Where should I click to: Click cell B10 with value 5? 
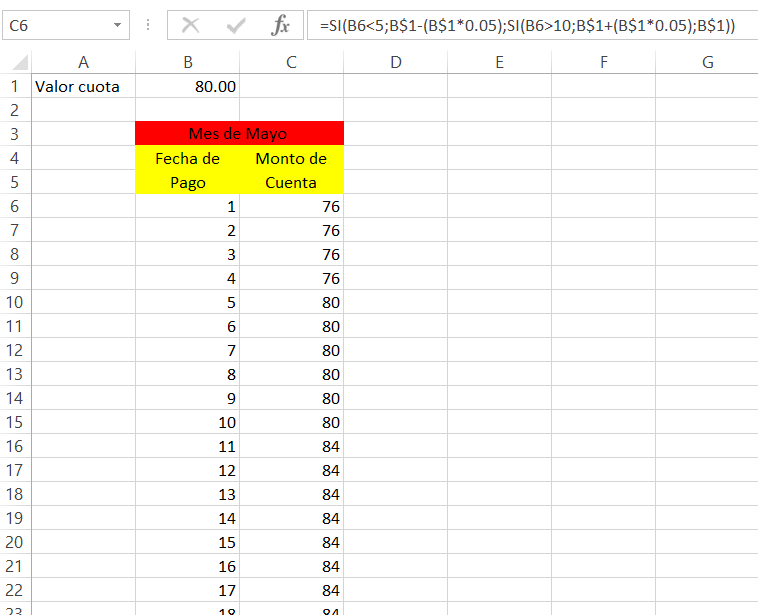pos(188,302)
